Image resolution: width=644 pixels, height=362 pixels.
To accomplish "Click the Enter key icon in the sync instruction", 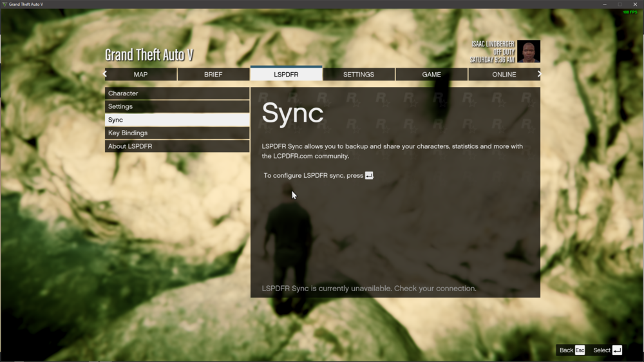I will coord(369,175).
